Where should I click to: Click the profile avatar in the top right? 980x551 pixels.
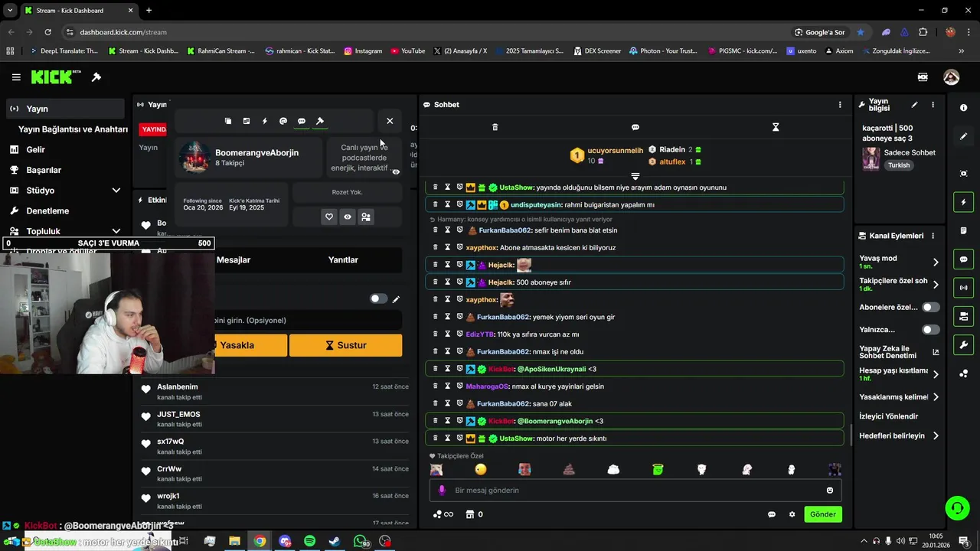[x=951, y=77]
